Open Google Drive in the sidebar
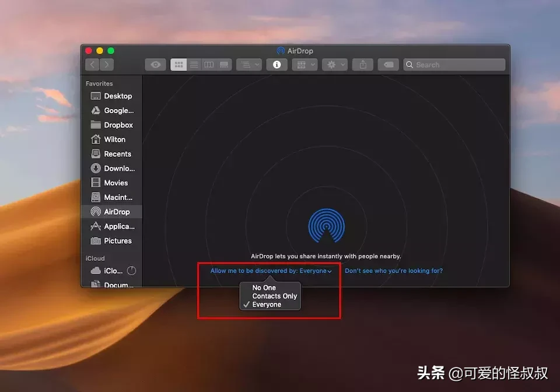 coord(112,111)
